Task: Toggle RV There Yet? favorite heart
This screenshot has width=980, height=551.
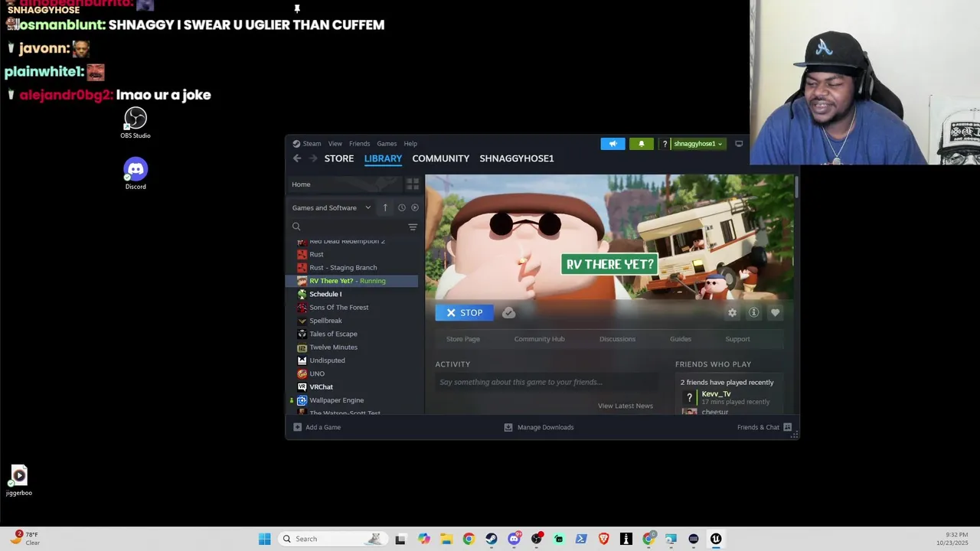Action: [x=775, y=312]
